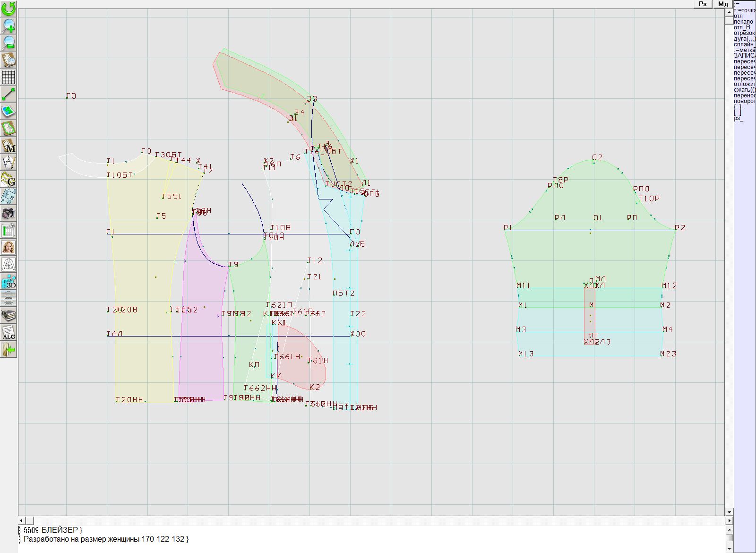Open the green spreadsheet table icon
Screen dimensions: 756x553
(9, 231)
